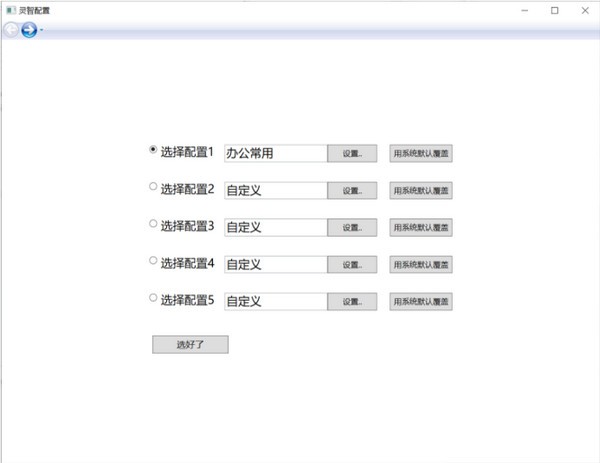Click the forward navigation arrow icon
The width and height of the screenshot is (600, 463).
pyautogui.click(x=29, y=30)
